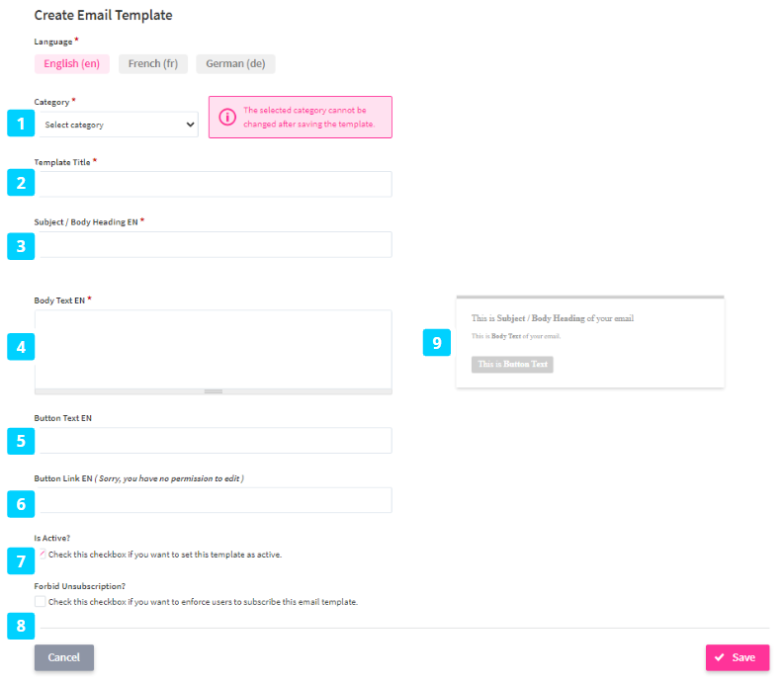Viewport: 784px width, 685px height.
Task: Enable the Forbid Unsubscription checkbox
Action: point(40,601)
